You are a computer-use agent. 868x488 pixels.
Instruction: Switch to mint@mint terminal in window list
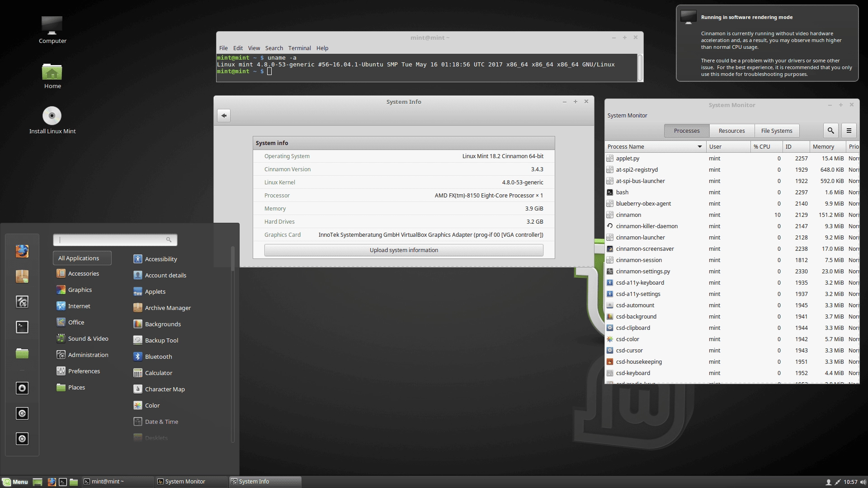click(x=118, y=482)
